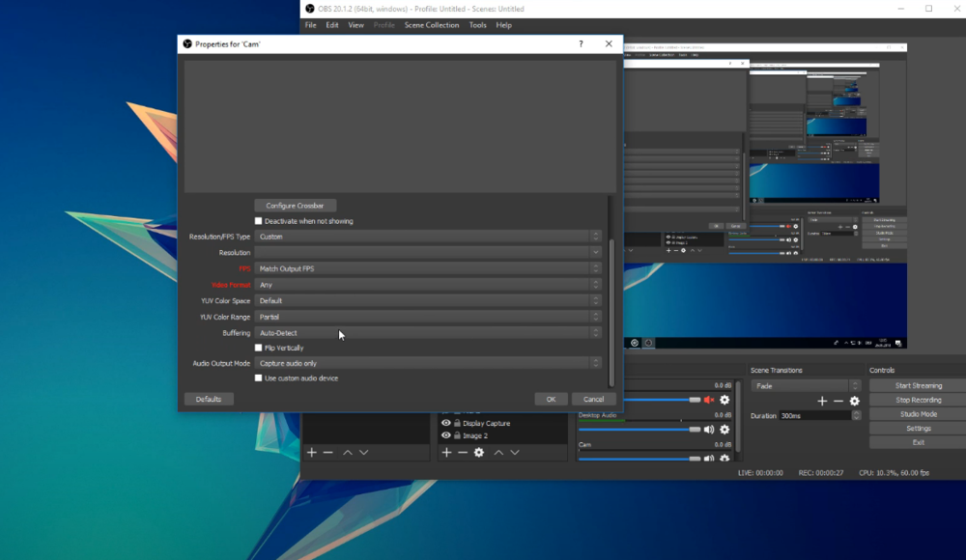Screen dimensions: 966x560
Task: Add a new source using the plus icon
Action: point(446,452)
